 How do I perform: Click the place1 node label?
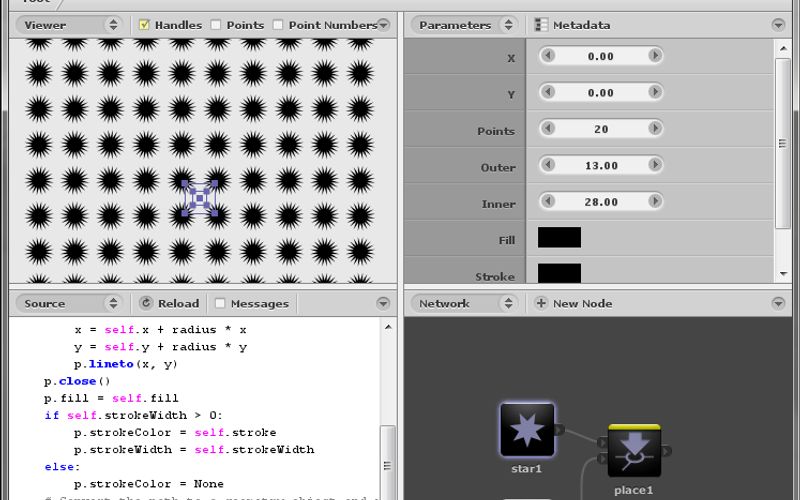[x=634, y=490]
